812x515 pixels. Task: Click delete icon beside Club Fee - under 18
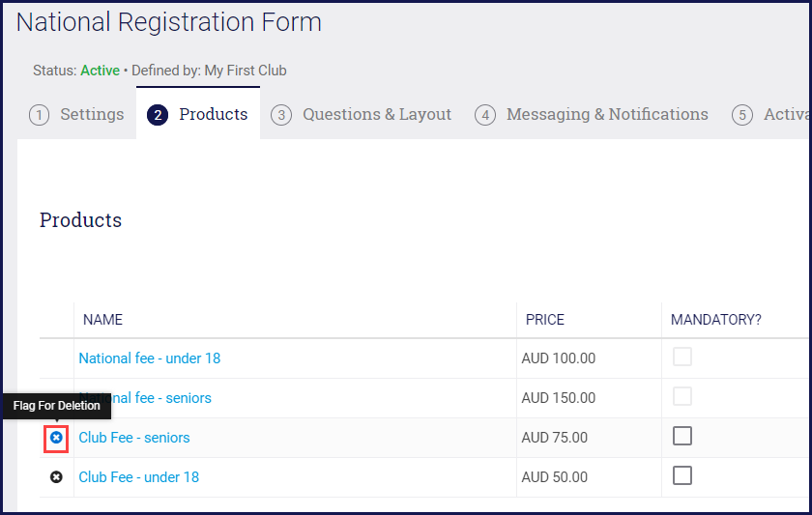(x=56, y=477)
